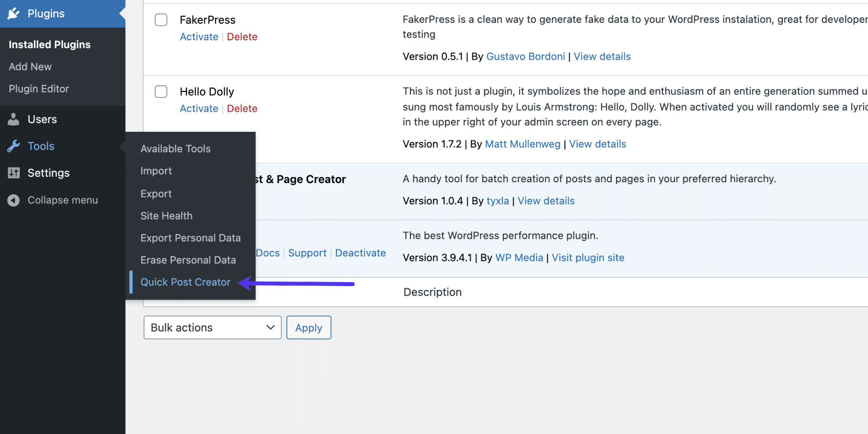Choose Import in the Tools submenu
Screen dimensions: 868x434
point(156,171)
